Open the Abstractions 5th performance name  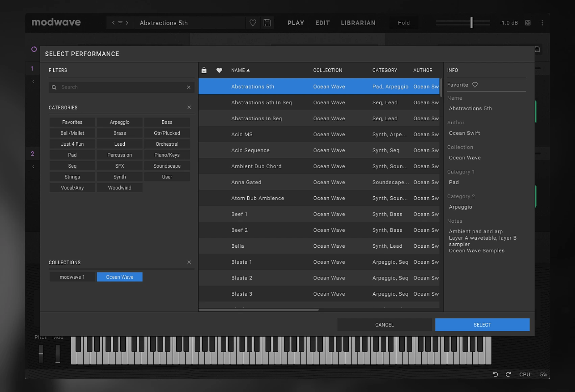click(x=189, y=23)
